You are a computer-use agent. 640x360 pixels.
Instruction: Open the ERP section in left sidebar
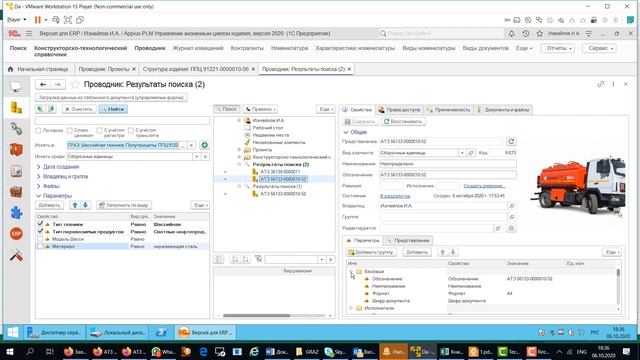16,234
